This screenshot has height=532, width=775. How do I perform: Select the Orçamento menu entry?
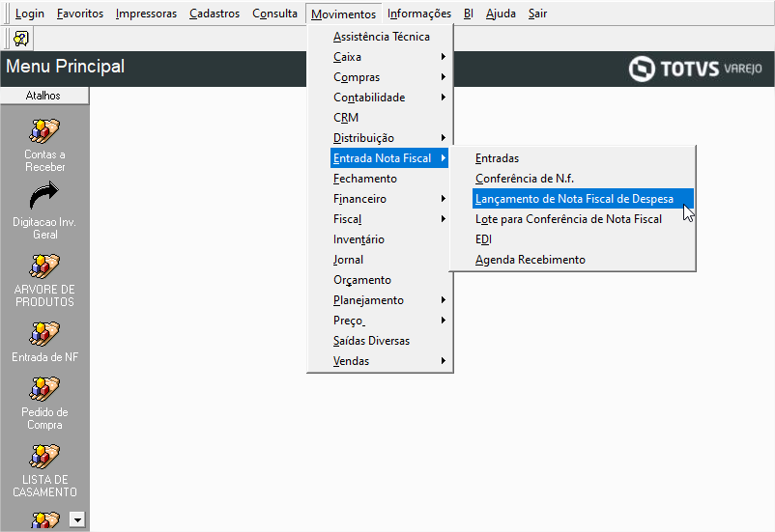pyautogui.click(x=380, y=280)
